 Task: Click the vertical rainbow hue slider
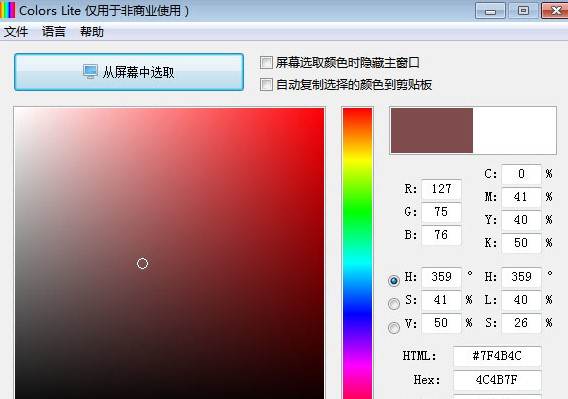pos(358,253)
